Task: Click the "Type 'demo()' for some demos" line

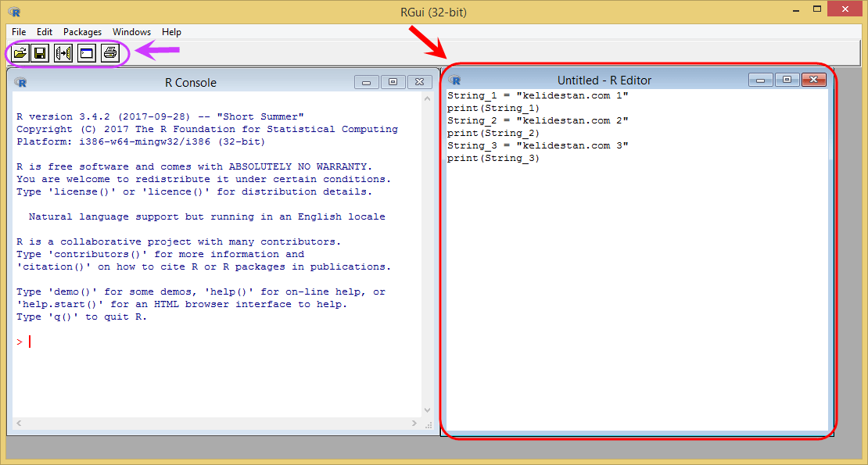Action: pos(200,292)
